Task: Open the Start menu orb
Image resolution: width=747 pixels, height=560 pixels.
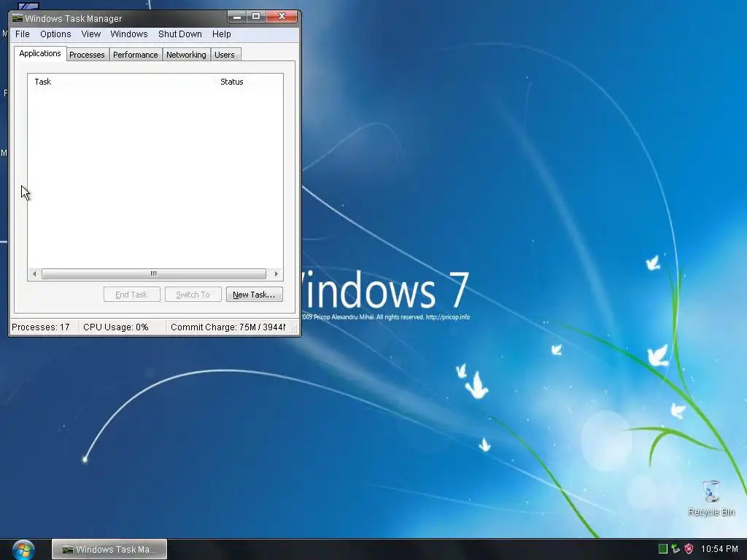Action: (x=23, y=549)
